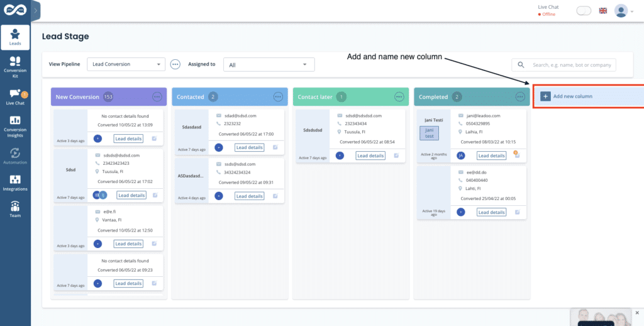Open user profile avatar dropdown
Screen dimensions: 644x326
623,11
